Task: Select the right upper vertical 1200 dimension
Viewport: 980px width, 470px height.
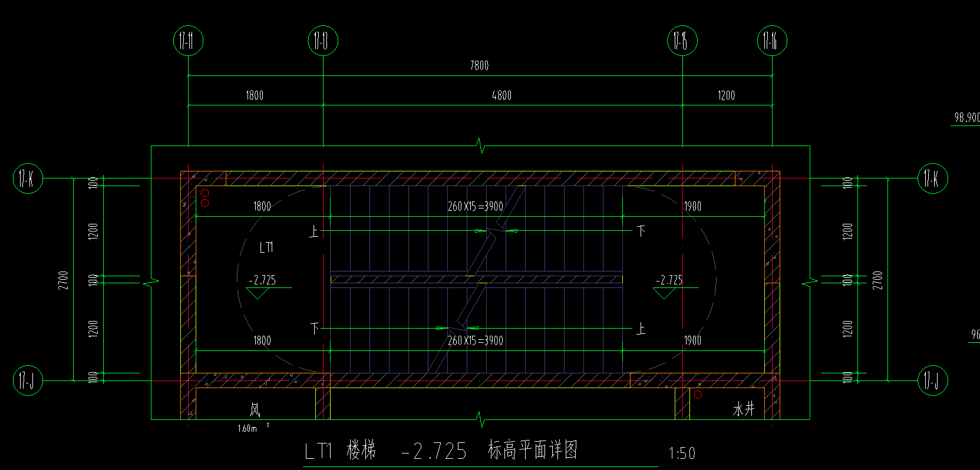Action: pyautogui.click(x=848, y=231)
